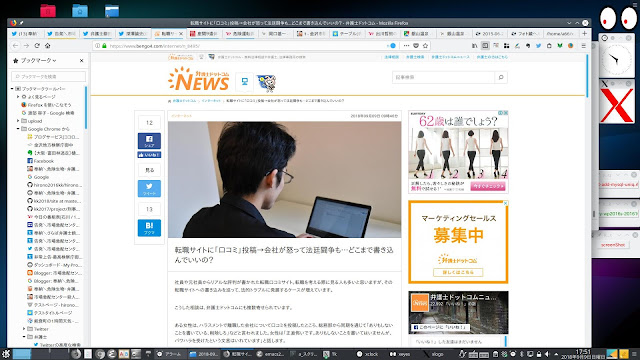Switch to the '/home/a66' tab
The height and width of the screenshot is (360, 640).
[561, 33]
